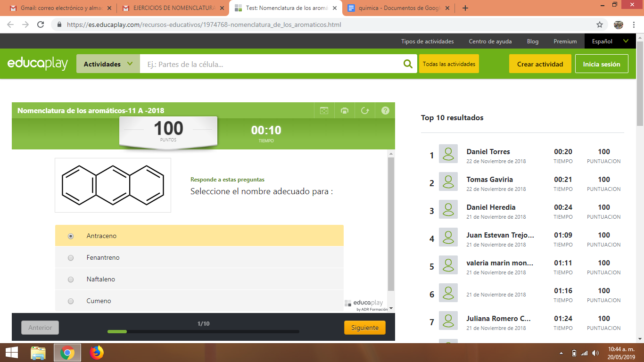The height and width of the screenshot is (362, 644).
Task: Open File Explorer from taskbar
Action: [38, 353]
